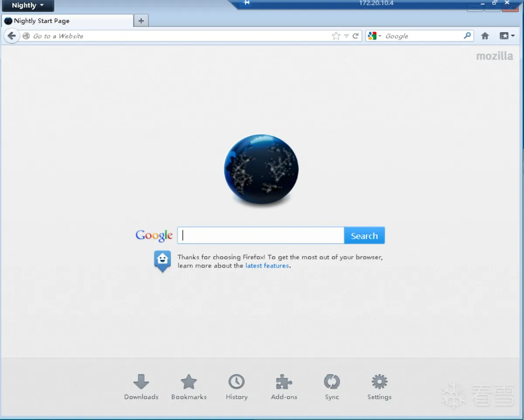Select the Nightly Start Page tab
This screenshot has height=420, width=524.
[x=68, y=21]
